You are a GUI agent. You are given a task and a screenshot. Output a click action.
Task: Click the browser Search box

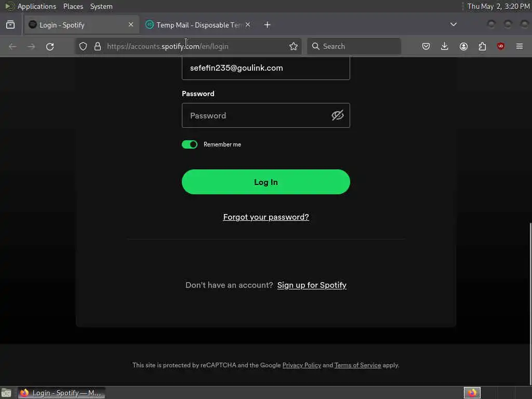click(x=354, y=46)
